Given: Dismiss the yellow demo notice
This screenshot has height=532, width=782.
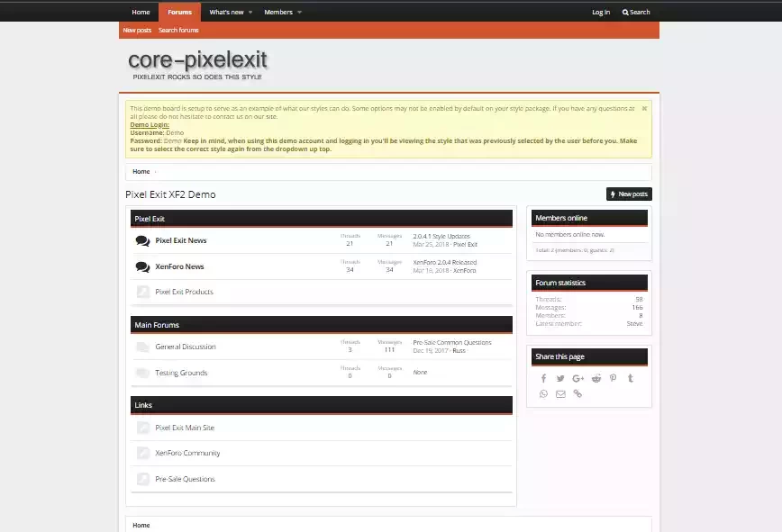Looking at the screenshot, I should [x=644, y=108].
